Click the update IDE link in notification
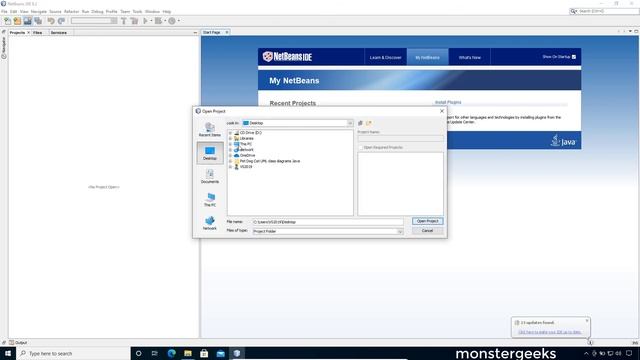The width and height of the screenshot is (640, 360). (x=549, y=332)
